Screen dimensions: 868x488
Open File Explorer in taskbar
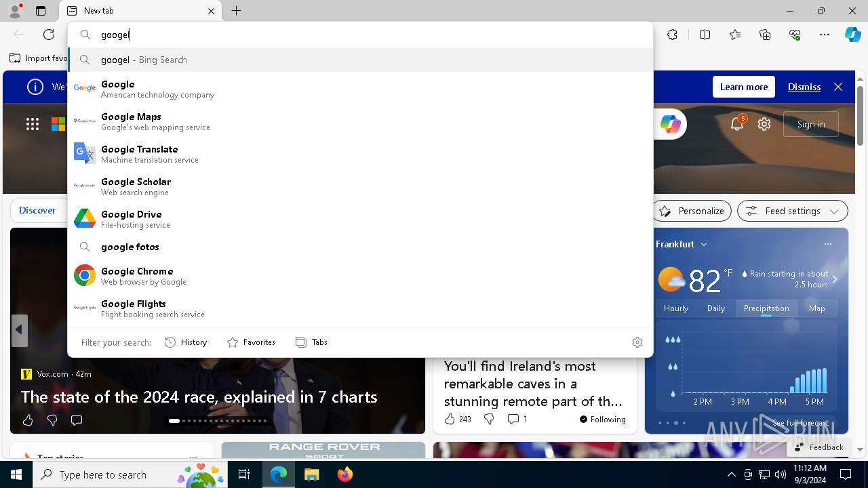tap(311, 474)
